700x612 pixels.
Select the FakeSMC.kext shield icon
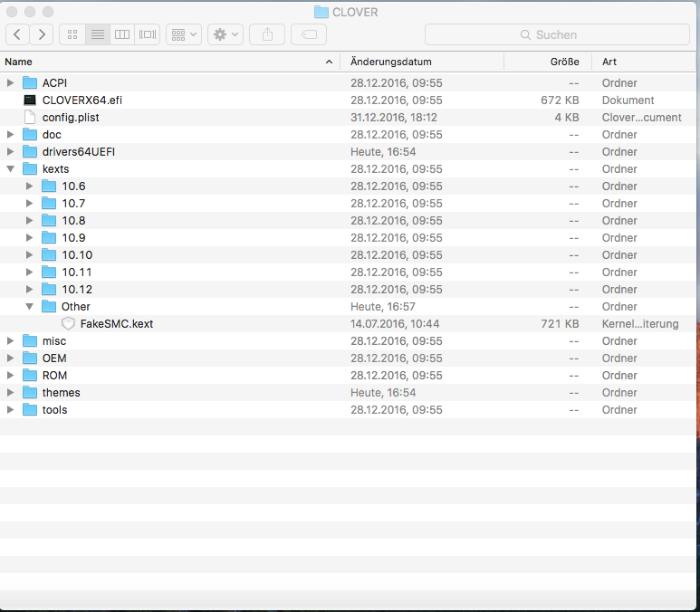(68, 323)
